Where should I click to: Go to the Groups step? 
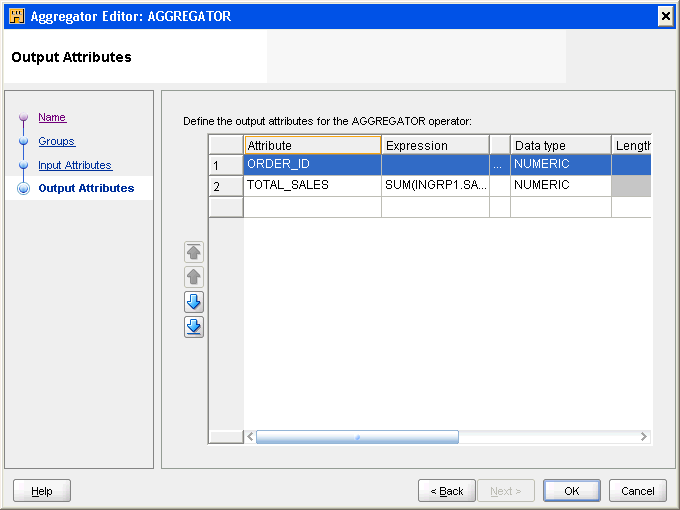[56, 142]
